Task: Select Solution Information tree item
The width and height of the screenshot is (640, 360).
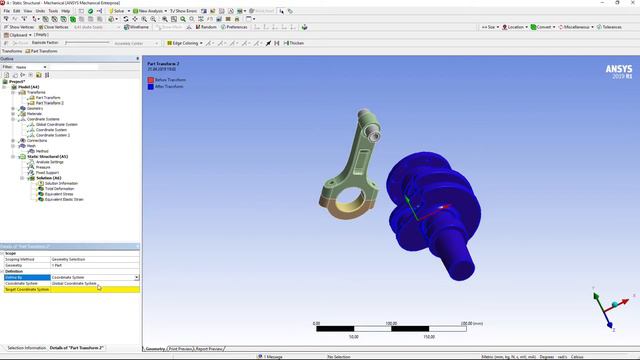Action: tap(61, 183)
